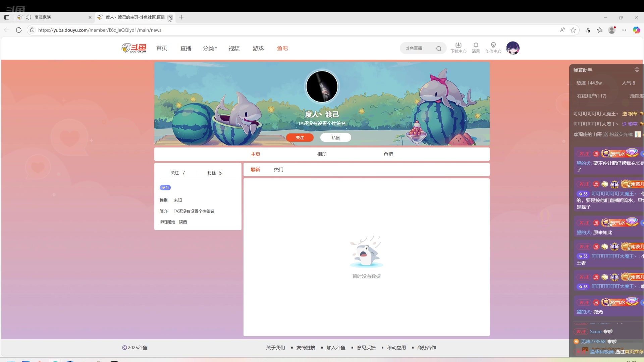Image resolution: width=644 pixels, height=362 pixels.
Task: Click 摩羯座的山哥 username in chat
Action: (587, 134)
